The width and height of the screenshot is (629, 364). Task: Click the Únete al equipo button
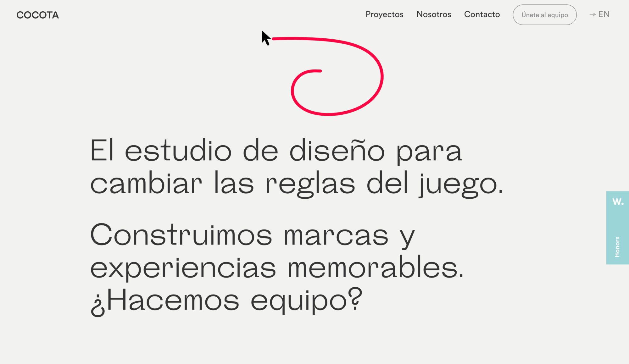545,14
